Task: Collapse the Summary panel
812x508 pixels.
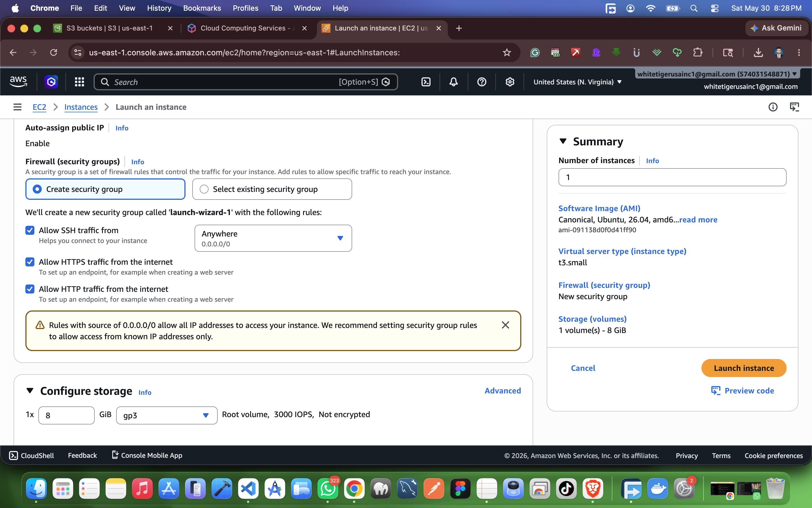Action: 563,141
